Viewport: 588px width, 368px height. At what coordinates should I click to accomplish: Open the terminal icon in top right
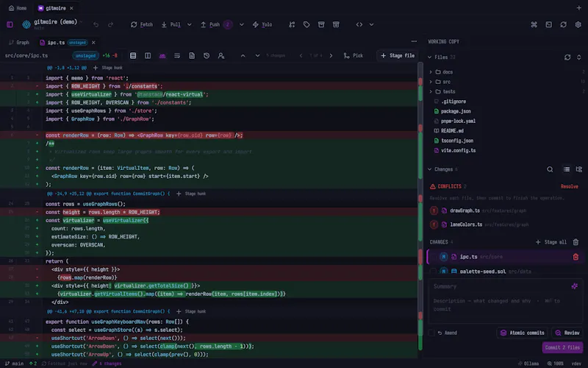point(548,24)
